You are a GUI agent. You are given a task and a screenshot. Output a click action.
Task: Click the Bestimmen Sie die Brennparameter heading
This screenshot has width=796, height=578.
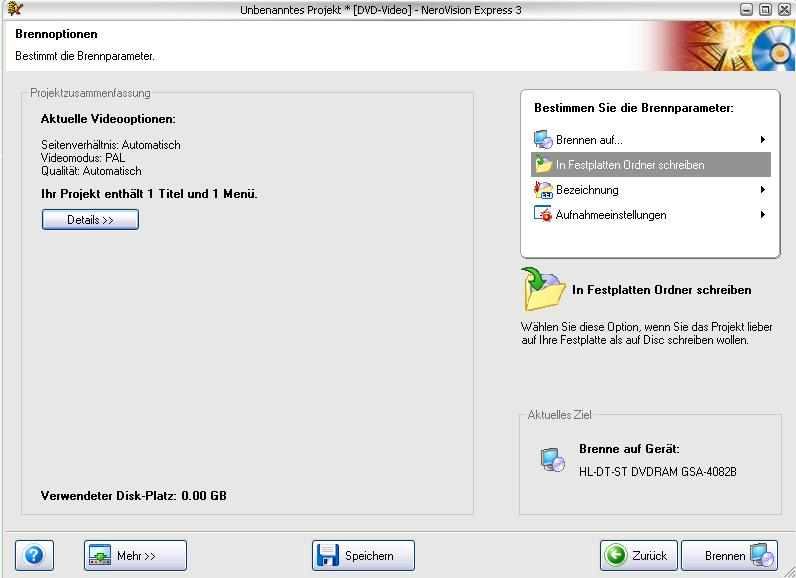tap(634, 108)
